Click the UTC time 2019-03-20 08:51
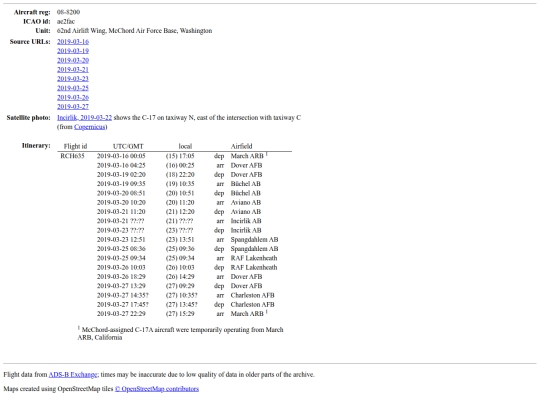The image size is (540, 405). [x=121, y=193]
